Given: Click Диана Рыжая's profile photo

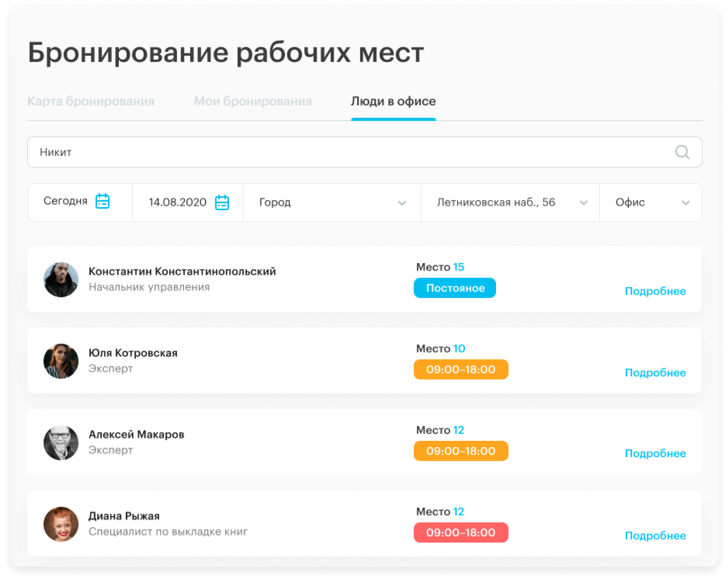Looking at the screenshot, I should tap(61, 524).
